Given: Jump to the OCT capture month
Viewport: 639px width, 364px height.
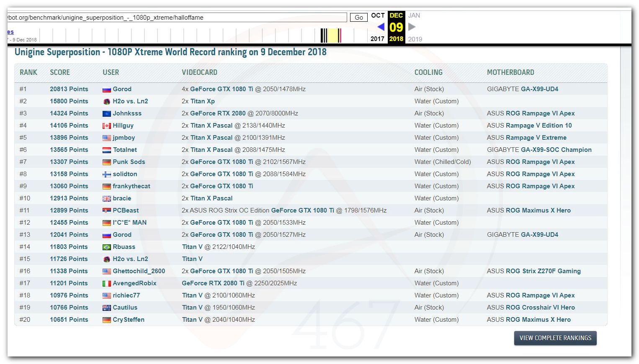Looking at the screenshot, I should (x=378, y=15).
